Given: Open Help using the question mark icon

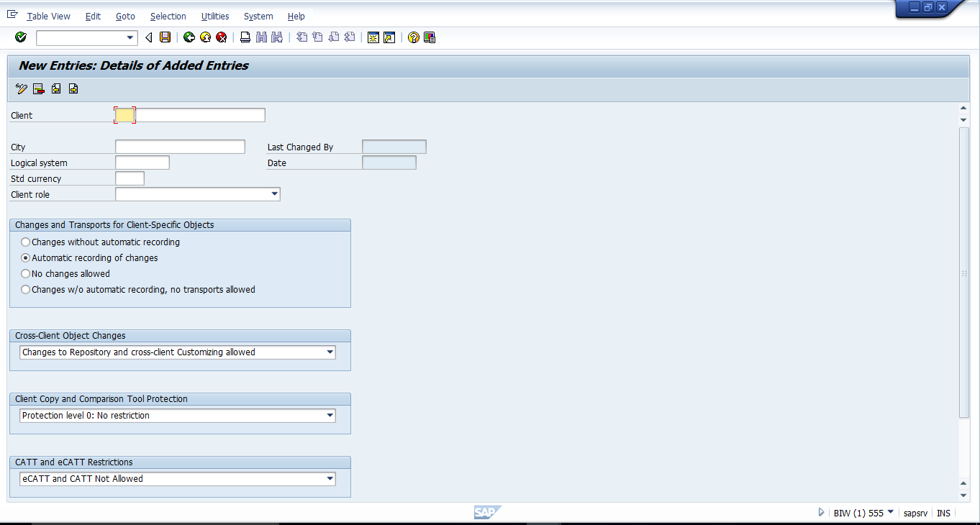Looking at the screenshot, I should [x=413, y=37].
